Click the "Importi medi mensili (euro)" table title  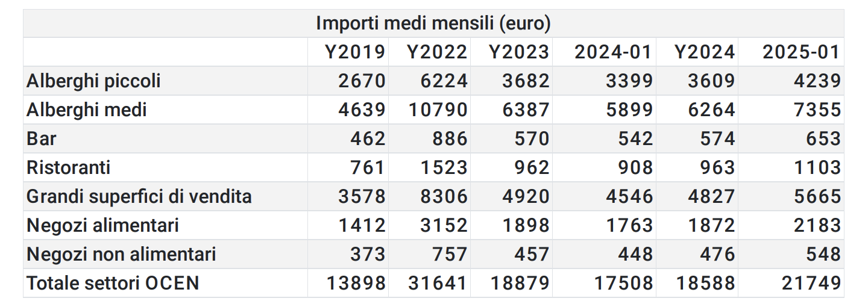coord(433,23)
